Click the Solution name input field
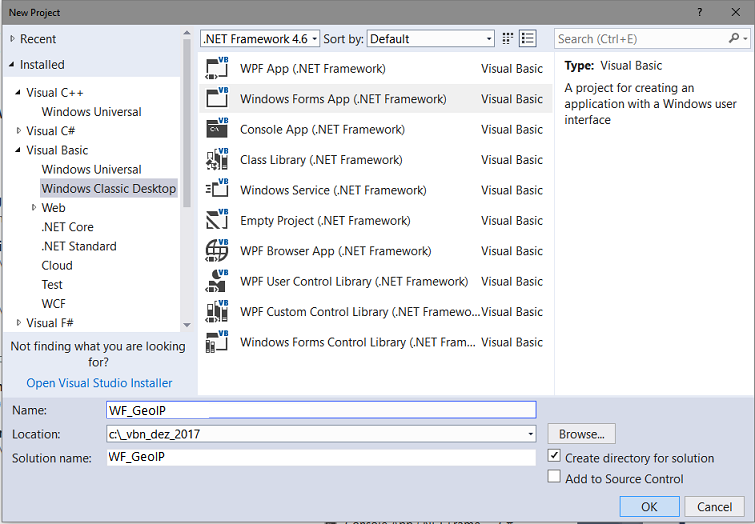Viewport: 755px width, 524px height. pos(321,457)
